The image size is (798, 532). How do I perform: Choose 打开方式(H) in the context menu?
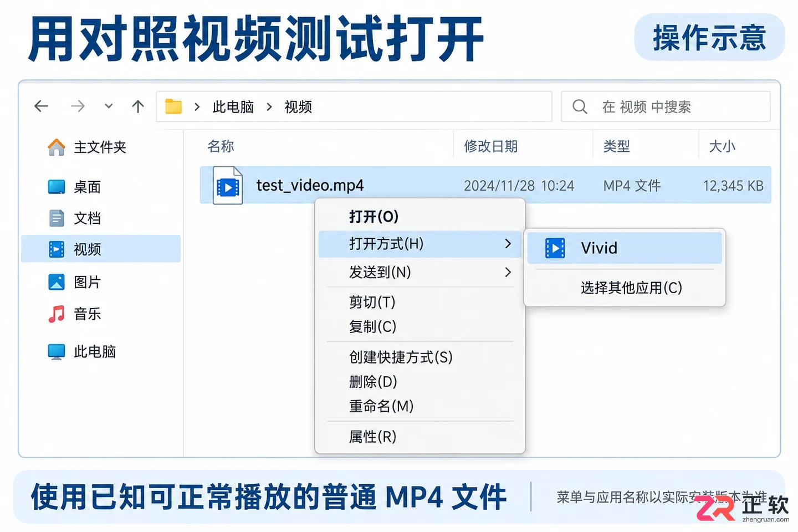420,244
